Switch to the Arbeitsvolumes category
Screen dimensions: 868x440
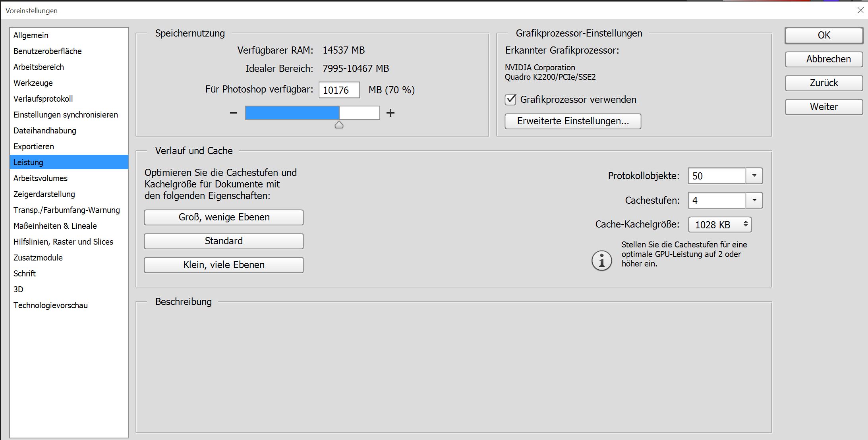(41, 178)
